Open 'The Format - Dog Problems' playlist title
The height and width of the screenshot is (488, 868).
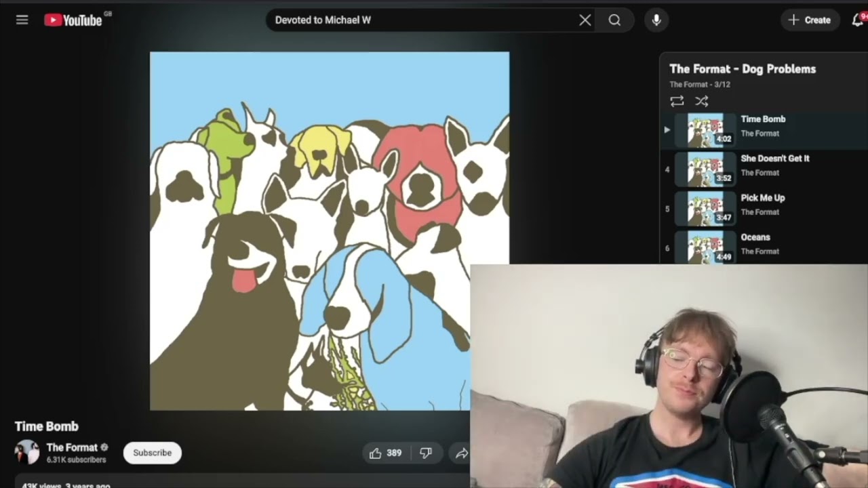tap(743, 69)
